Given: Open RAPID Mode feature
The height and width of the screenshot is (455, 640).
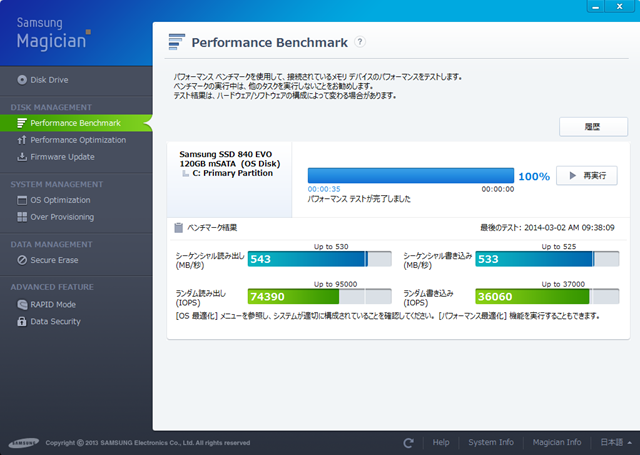Looking at the screenshot, I should [x=53, y=304].
